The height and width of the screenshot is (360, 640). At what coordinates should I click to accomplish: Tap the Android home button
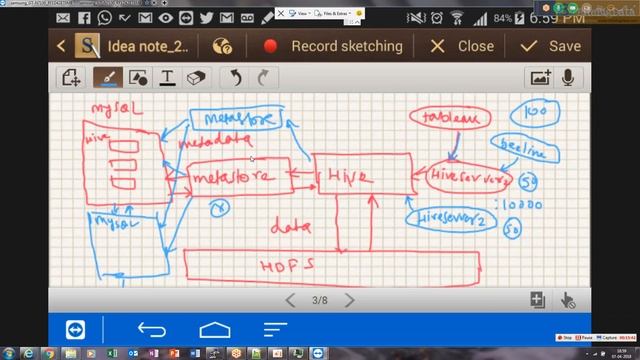pos(215,330)
